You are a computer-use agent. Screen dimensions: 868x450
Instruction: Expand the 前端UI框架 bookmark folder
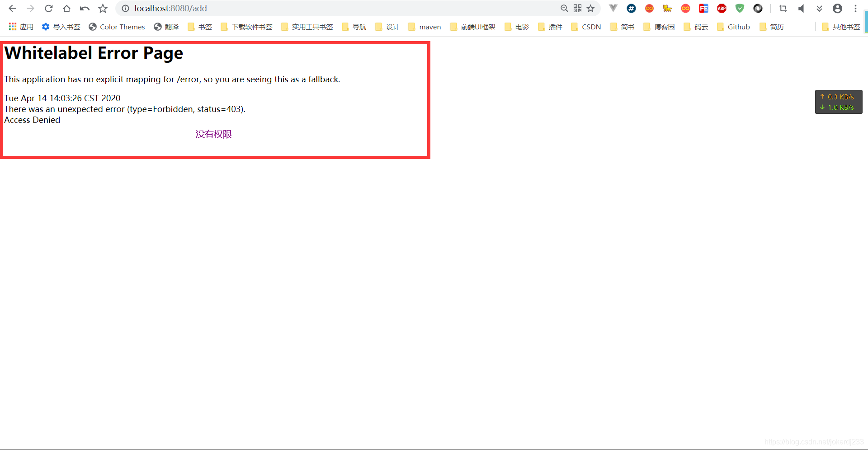pos(473,27)
